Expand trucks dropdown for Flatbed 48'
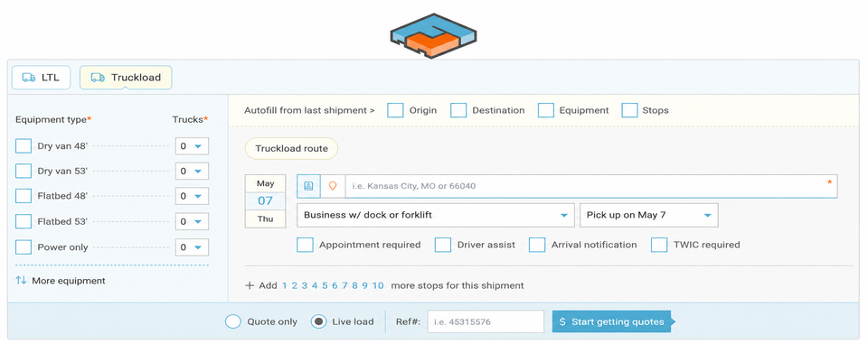The width and height of the screenshot is (868, 344). (192, 196)
